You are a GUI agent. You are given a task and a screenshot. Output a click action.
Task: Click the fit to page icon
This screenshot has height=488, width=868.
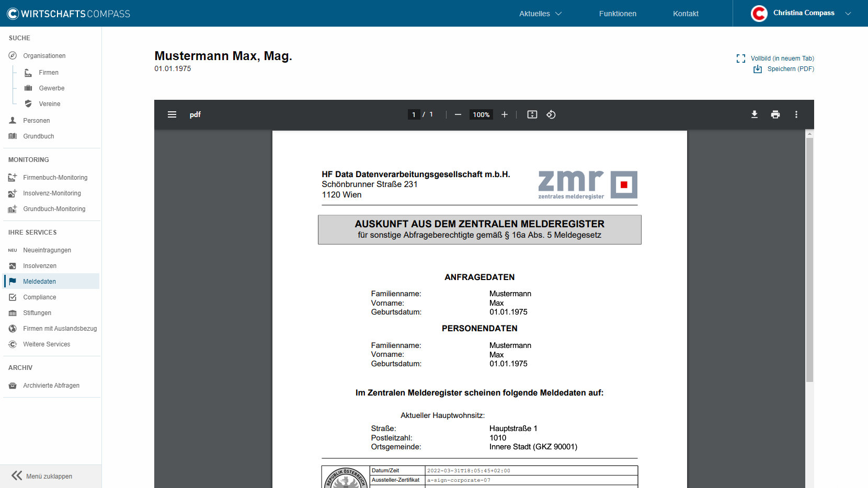[x=532, y=114]
